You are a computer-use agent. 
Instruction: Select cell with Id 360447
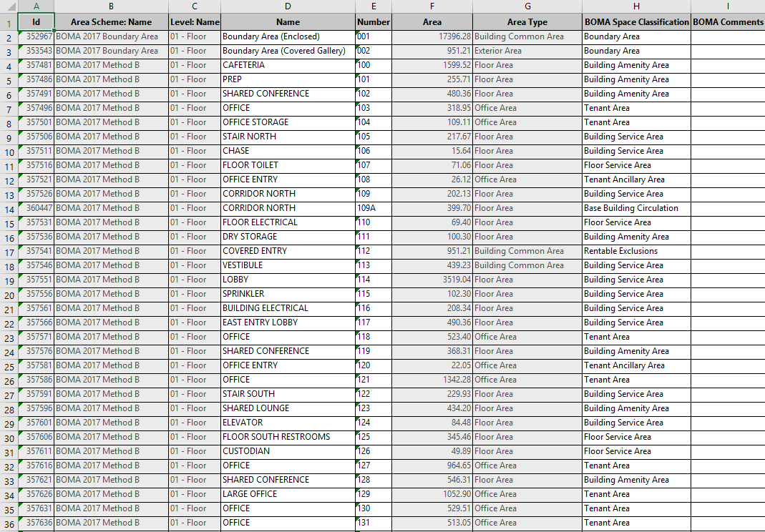(x=36, y=208)
